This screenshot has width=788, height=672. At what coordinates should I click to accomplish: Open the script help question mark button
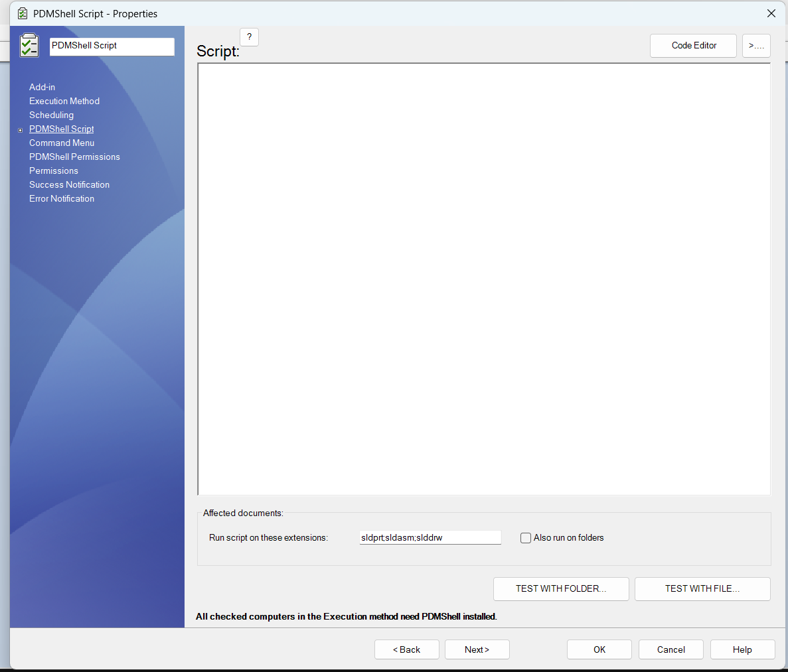[249, 37]
